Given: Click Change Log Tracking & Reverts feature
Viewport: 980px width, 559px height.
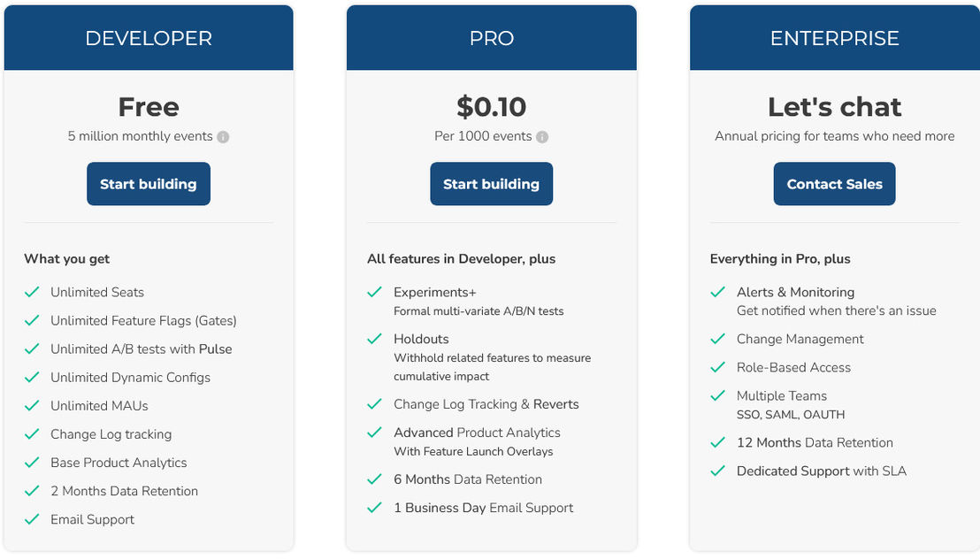Looking at the screenshot, I should pyautogui.click(x=486, y=404).
